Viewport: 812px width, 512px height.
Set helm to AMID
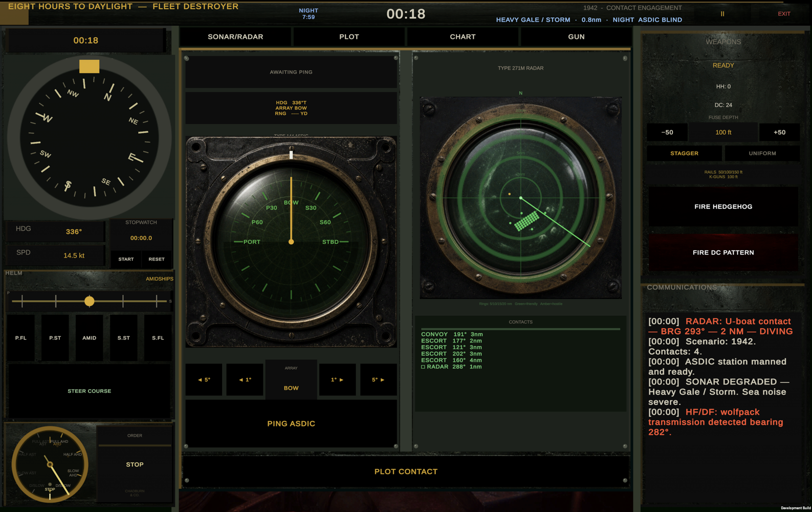(x=90, y=338)
